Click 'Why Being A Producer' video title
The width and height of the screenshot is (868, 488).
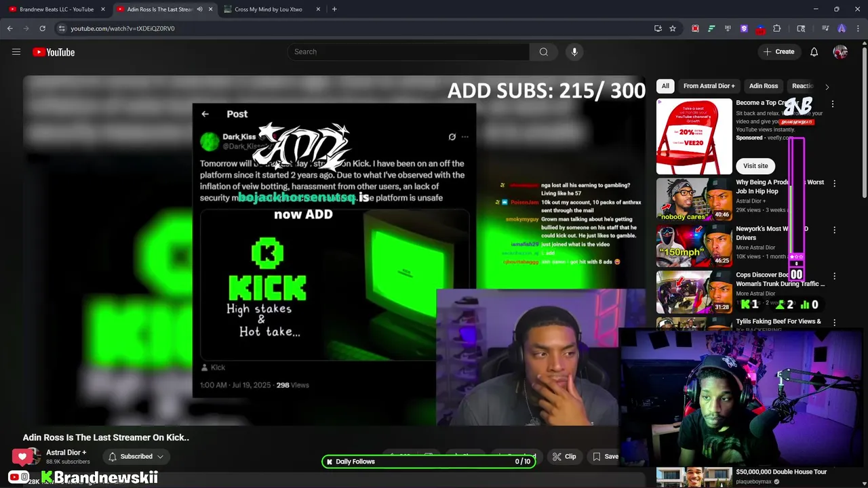point(780,186)
